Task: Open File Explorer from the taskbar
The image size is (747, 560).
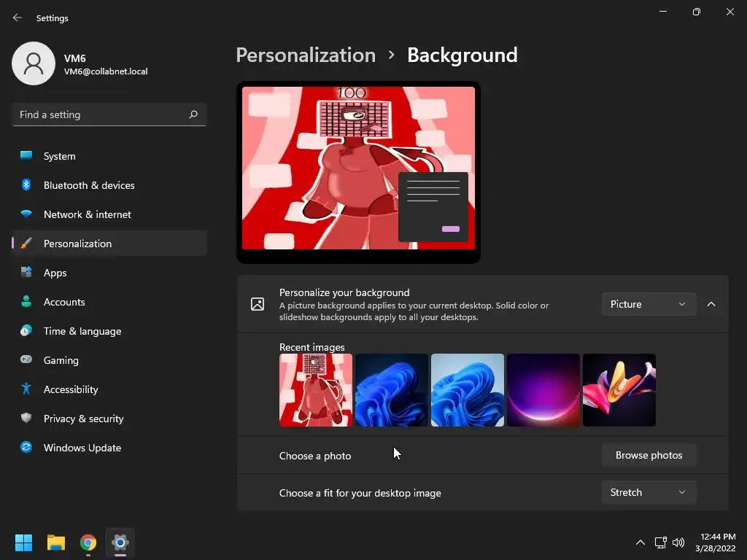Action: click(x=55, y=542)
